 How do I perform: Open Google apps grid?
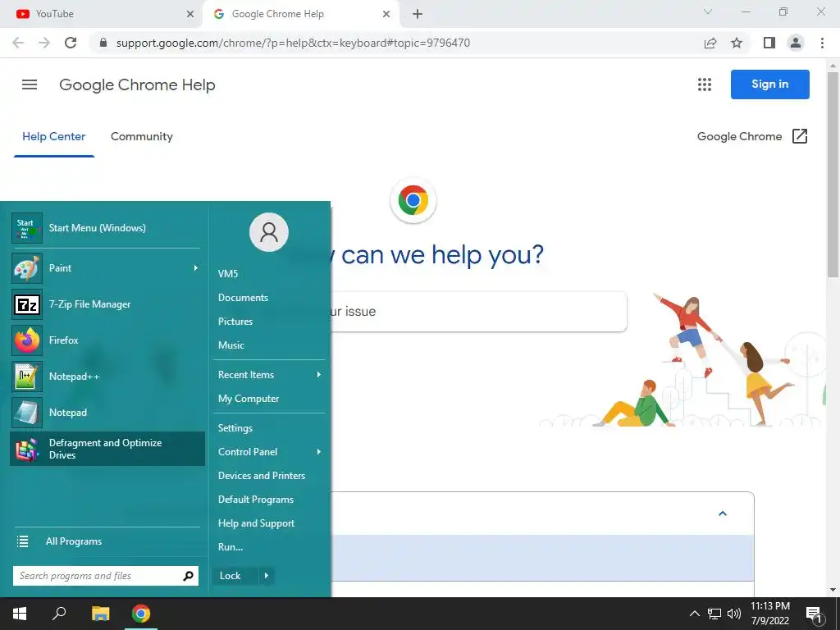[x=705, y=84]
